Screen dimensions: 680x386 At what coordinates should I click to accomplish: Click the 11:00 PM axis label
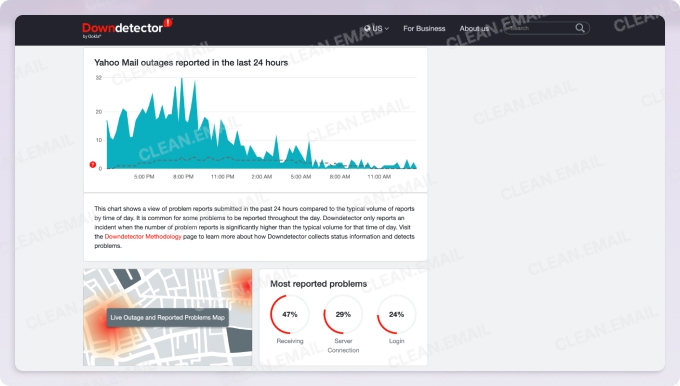[x=222, y=177]
